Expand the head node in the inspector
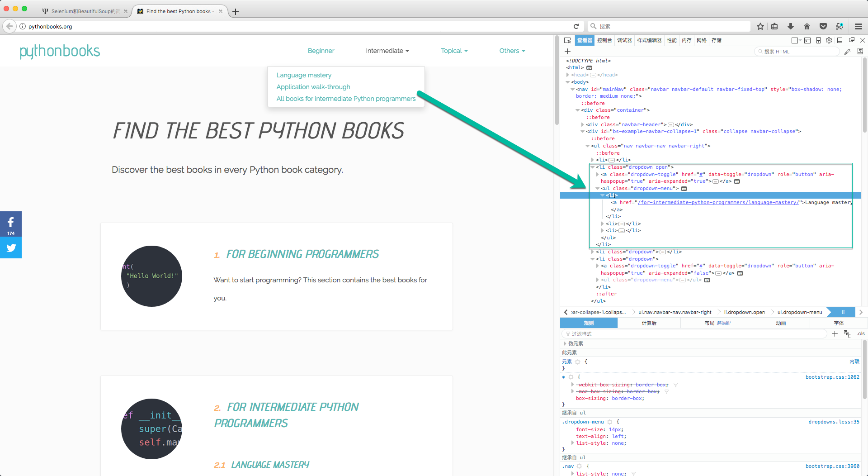Screen dimensions: 868x476 coord(567,75)
